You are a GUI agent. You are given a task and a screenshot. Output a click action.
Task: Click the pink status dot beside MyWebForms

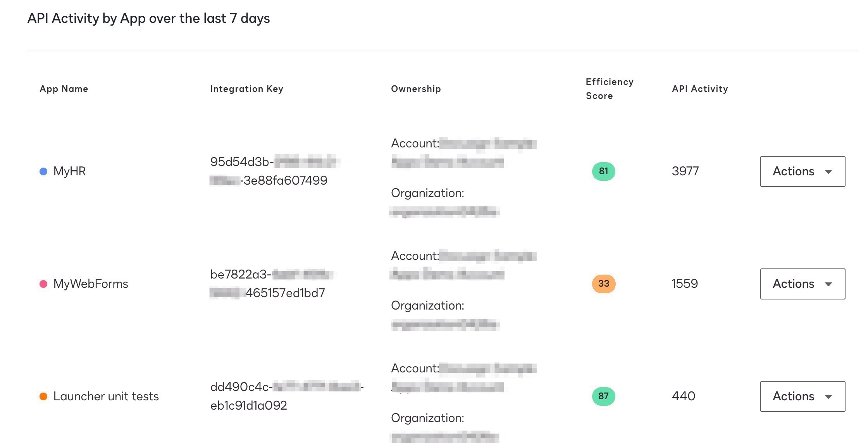[x=43, y=284]
